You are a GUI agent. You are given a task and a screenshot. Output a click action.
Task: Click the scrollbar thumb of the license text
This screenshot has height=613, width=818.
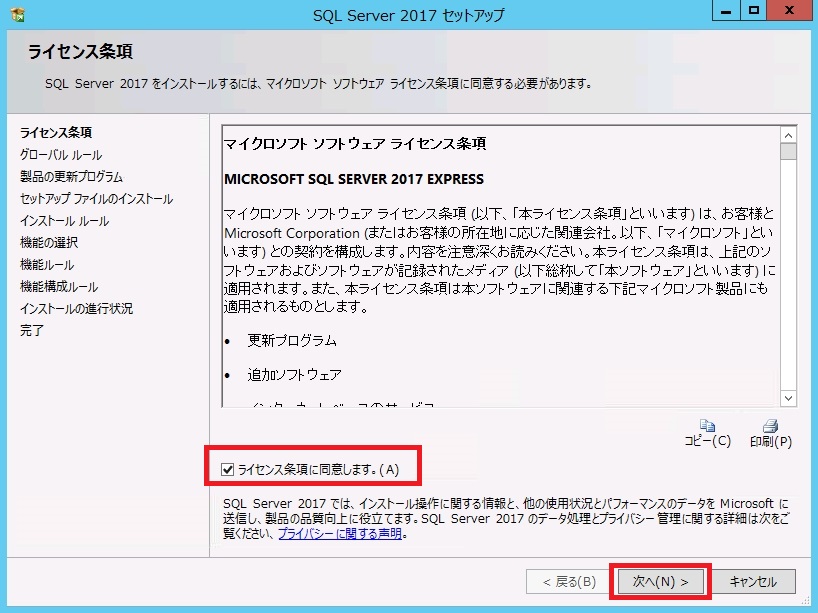[788, 153]
